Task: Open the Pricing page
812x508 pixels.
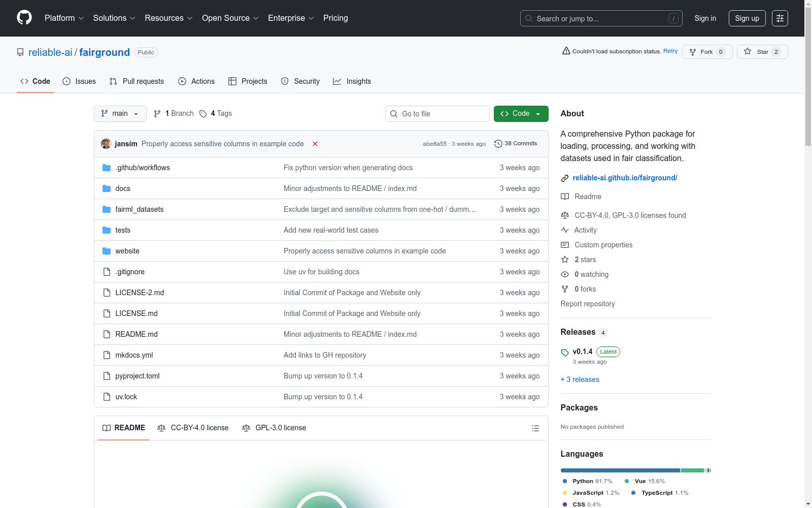Action: tap(335, 18)
